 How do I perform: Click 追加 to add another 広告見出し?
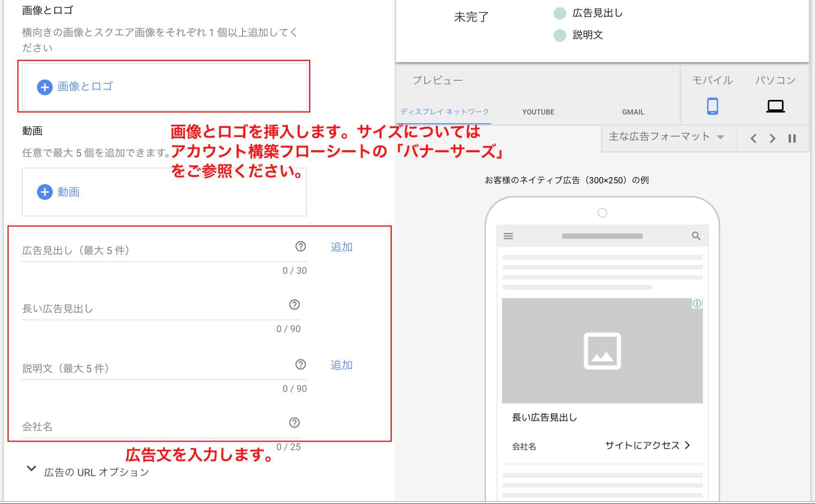(x=341, y=247)
